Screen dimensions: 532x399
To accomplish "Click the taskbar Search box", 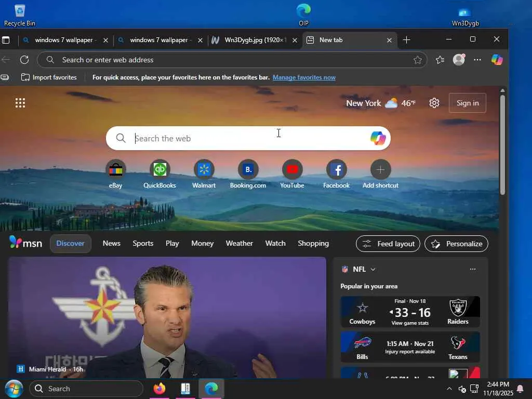I will click(x=86, y=389).
